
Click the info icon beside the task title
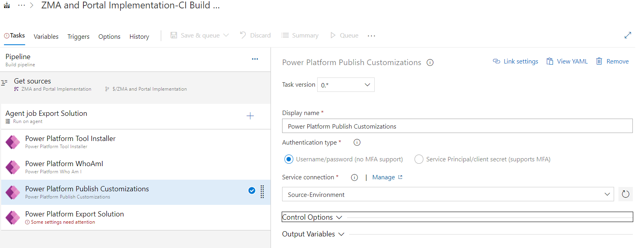pos(430,63)
